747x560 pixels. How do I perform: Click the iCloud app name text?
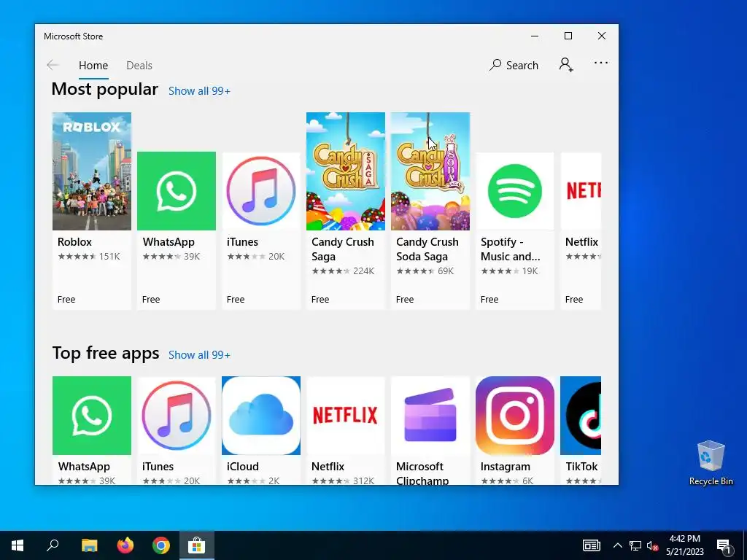(243, 467)
